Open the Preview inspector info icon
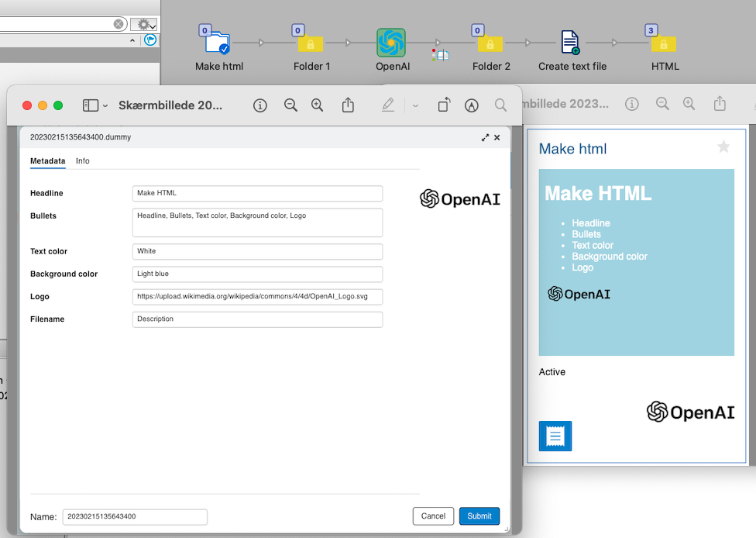756x538 pixels. [260, 105]
